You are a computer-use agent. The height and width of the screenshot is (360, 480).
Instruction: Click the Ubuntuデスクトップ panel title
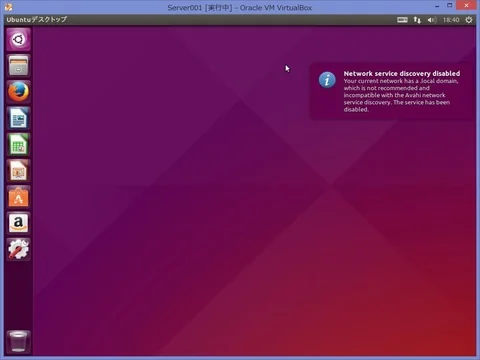point(37,20)
